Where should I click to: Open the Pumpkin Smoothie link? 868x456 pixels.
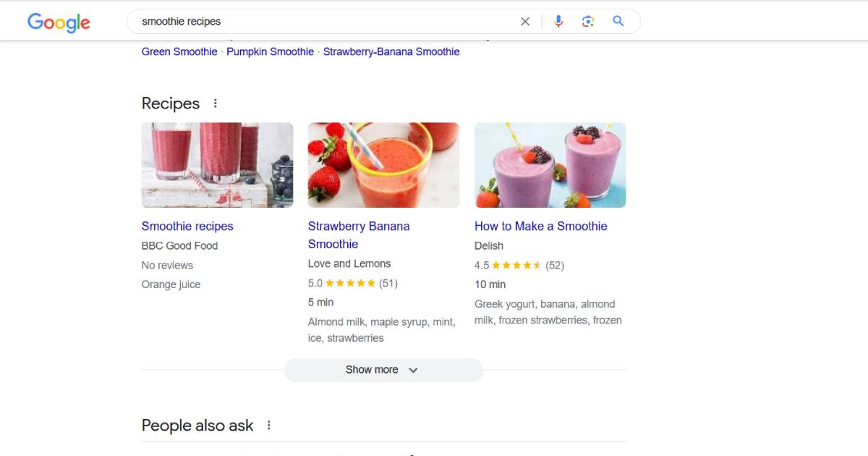(x=271, y=52)
